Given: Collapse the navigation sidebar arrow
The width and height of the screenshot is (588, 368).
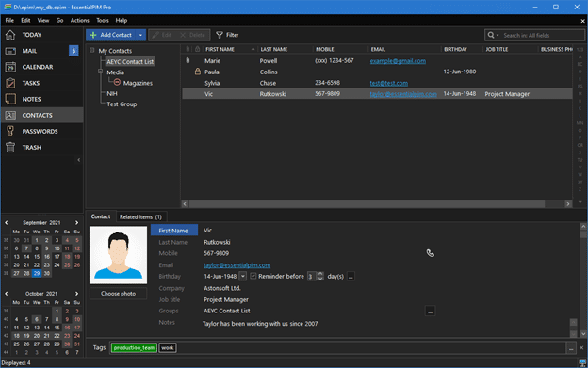Looking at the screenshot, I should (79, 160).
